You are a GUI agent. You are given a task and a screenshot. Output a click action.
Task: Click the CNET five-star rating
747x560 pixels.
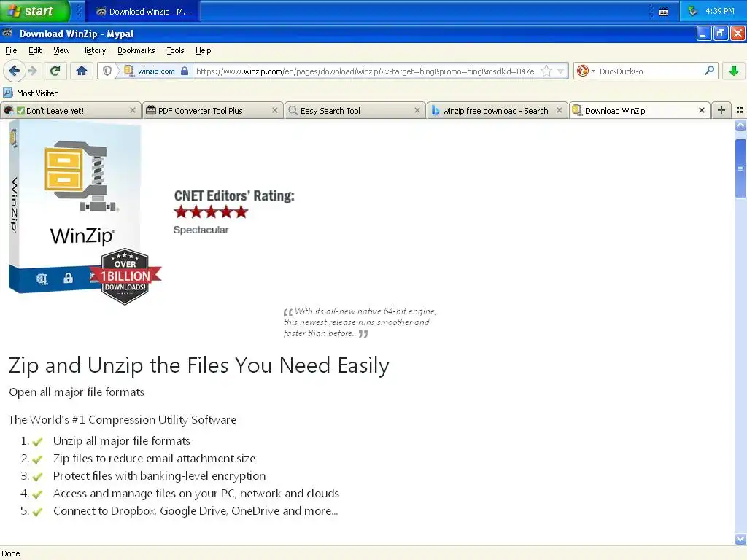click(211, 211)
